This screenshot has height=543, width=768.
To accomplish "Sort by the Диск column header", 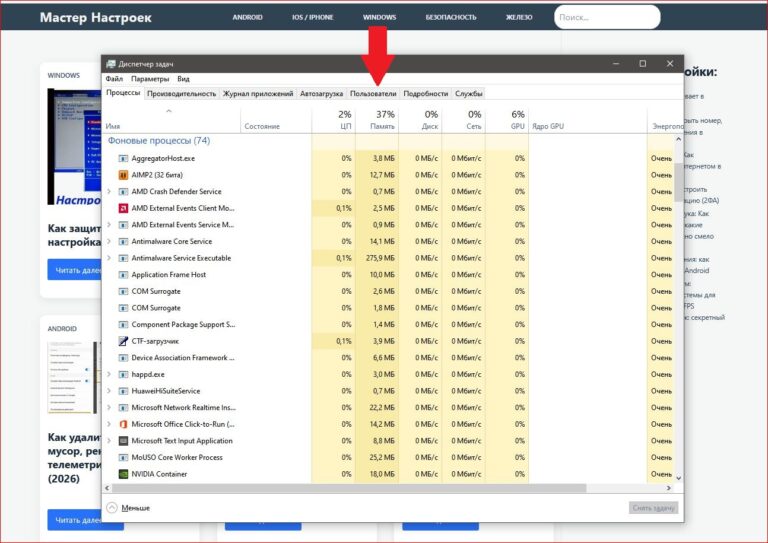I will click(420, 120).
